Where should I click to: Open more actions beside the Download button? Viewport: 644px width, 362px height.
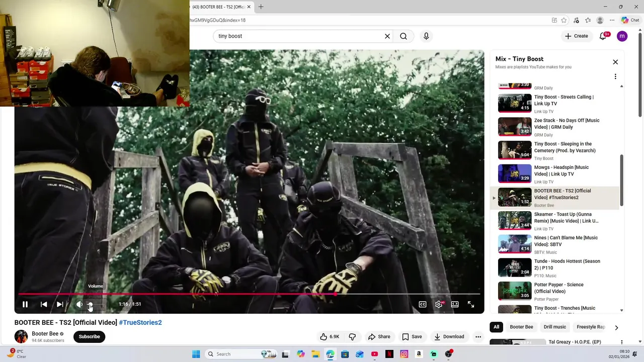click(478, 337)
